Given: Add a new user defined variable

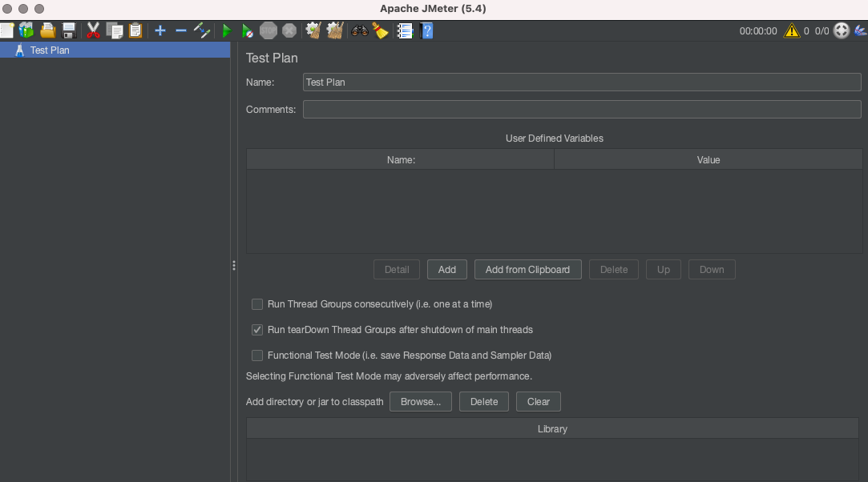Looking at the screenshot, I should coord(446,269).
